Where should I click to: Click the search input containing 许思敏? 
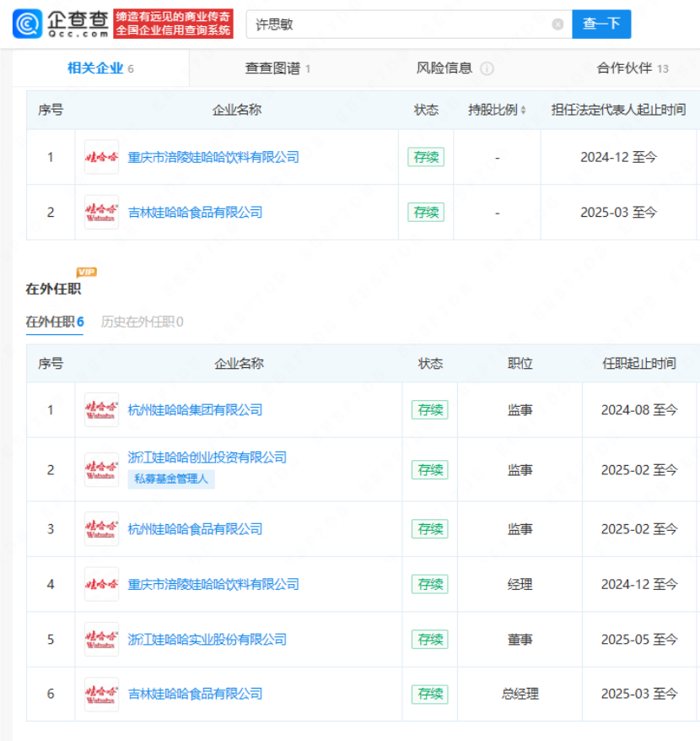401,24
